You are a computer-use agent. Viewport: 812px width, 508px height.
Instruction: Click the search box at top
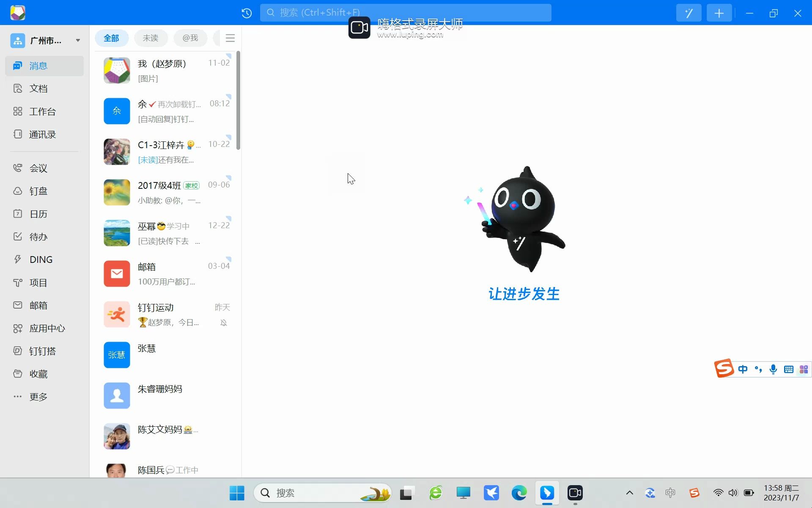pyautogui.click(x=406, y=13)
